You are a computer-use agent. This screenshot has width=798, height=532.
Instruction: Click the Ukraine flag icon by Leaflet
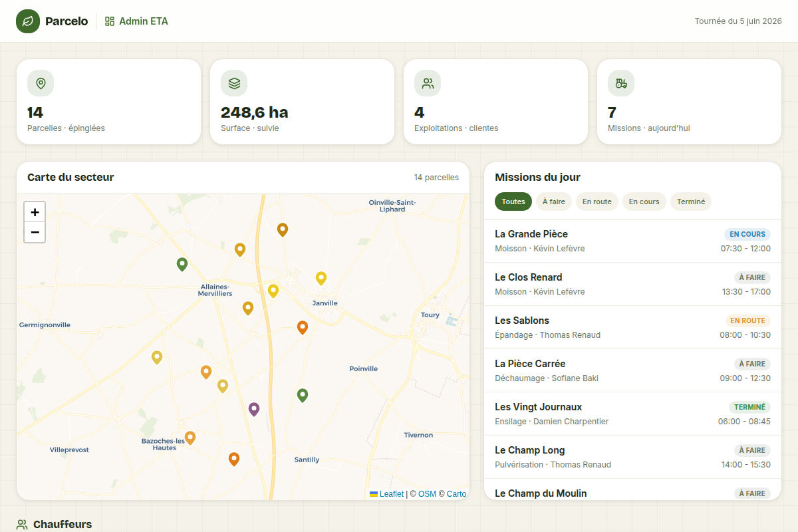(374, 494)
